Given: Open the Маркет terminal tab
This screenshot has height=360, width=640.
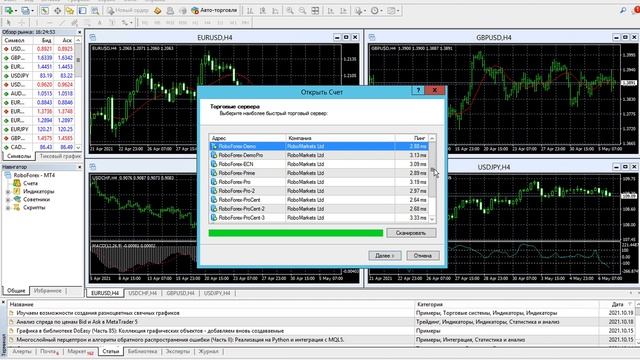Looking at the screenshot, I should (80, 351).
